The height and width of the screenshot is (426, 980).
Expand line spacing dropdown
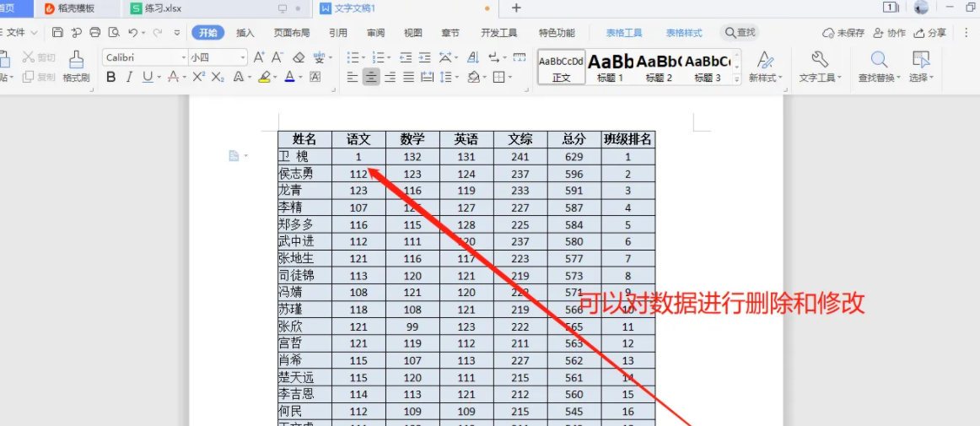pyautogui.click(x=457, y=78)
